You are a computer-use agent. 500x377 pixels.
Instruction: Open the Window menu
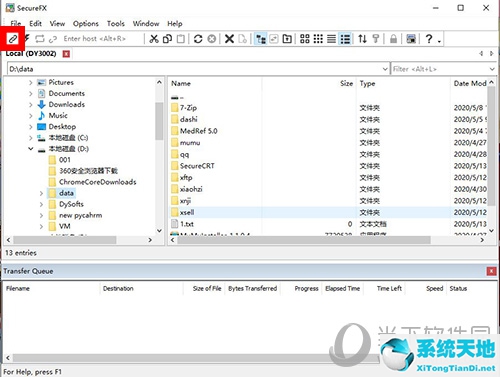tap(146, 24)
